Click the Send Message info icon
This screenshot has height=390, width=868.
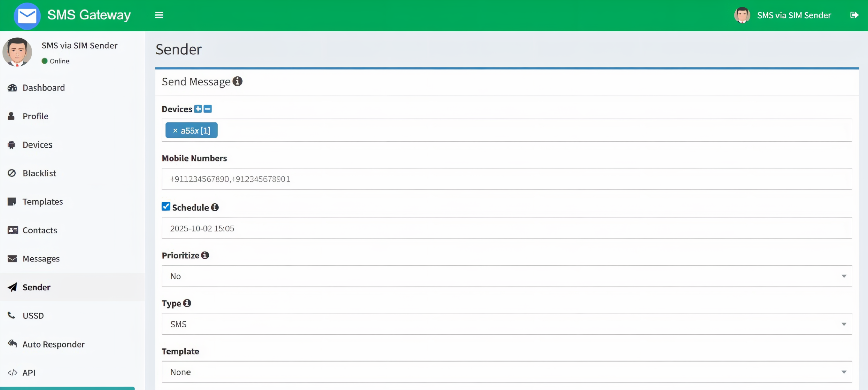click(237, 81)
